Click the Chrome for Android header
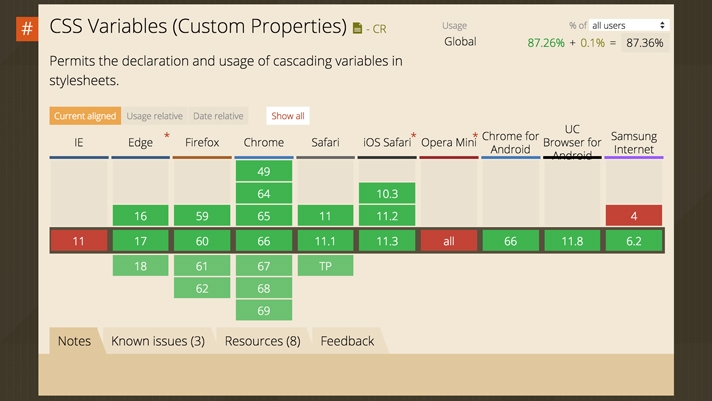This screenshot has width=712, height=401. coord(510,143)
